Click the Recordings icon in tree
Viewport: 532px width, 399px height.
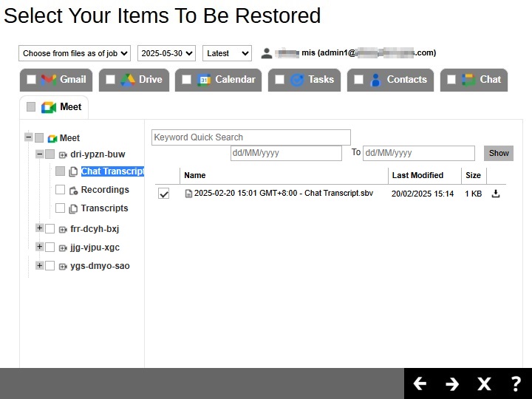point(73,190)
